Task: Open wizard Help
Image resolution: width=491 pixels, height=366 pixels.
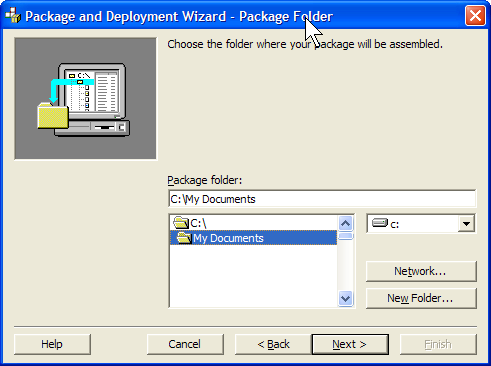Action: coord(52,344)
